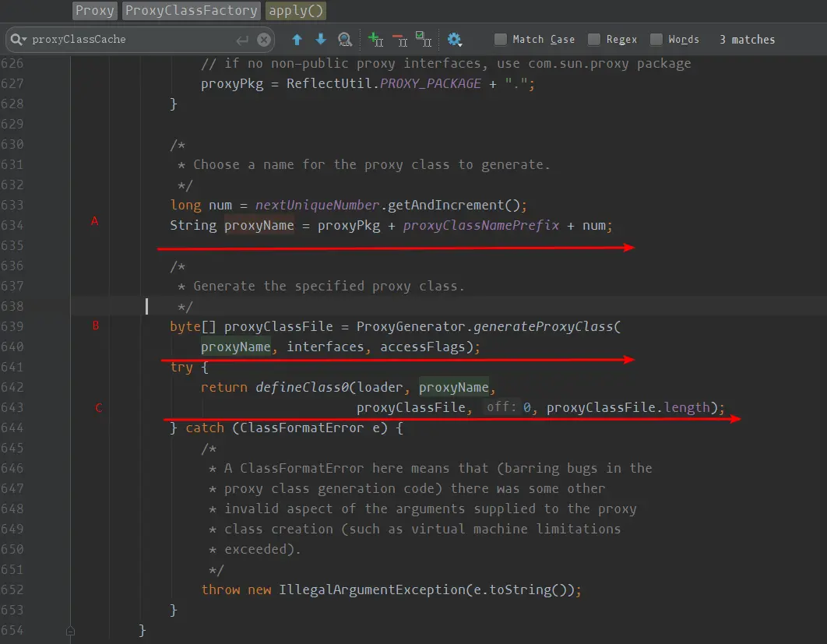827x644 pixels.
Task: Click 'return' keyword on line 642
Action: click(224, 388)
